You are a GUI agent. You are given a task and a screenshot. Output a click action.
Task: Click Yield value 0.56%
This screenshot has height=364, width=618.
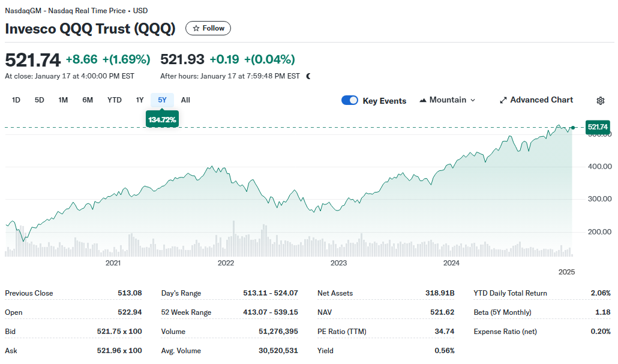(445, 351)
